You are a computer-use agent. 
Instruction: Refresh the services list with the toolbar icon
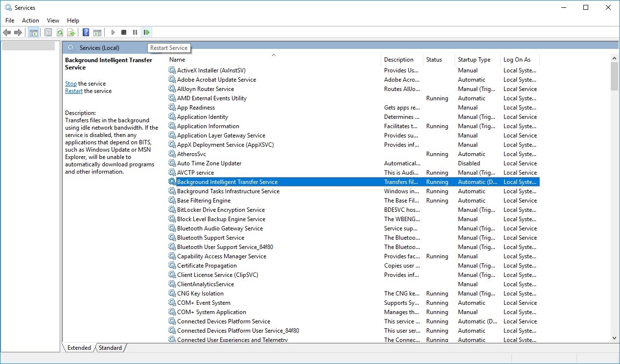[x=60, y=32]
